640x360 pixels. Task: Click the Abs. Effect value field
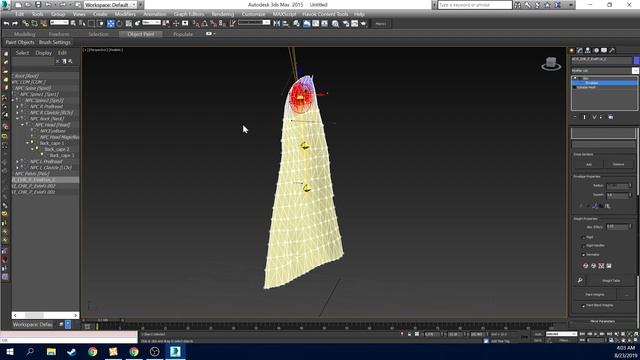coord(617,227)
